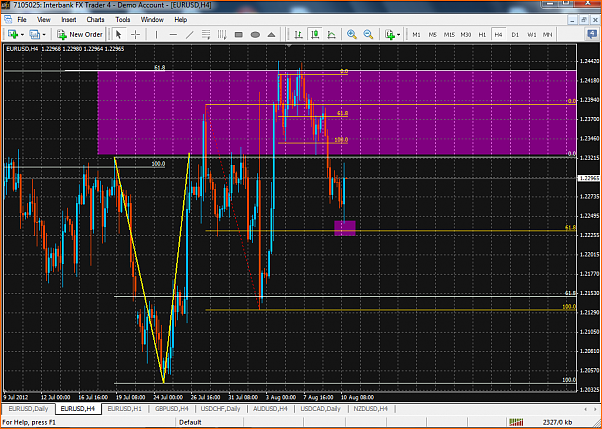
Task: Open the chat bubble icon at toolbar right
Action: coord(592,35)
